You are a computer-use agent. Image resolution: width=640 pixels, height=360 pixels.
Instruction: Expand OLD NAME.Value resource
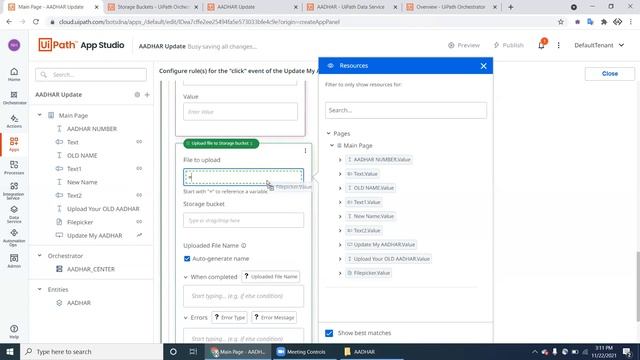tap(340, 188)
